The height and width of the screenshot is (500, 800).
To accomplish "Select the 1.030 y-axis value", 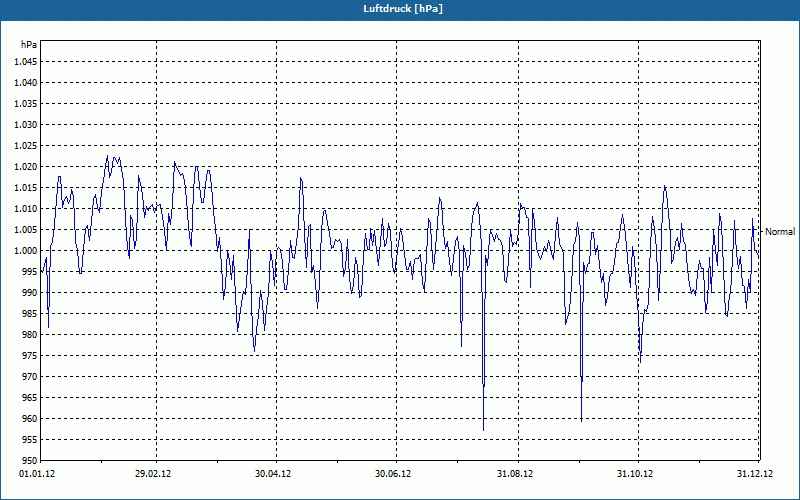I will [x=26, y=124].
